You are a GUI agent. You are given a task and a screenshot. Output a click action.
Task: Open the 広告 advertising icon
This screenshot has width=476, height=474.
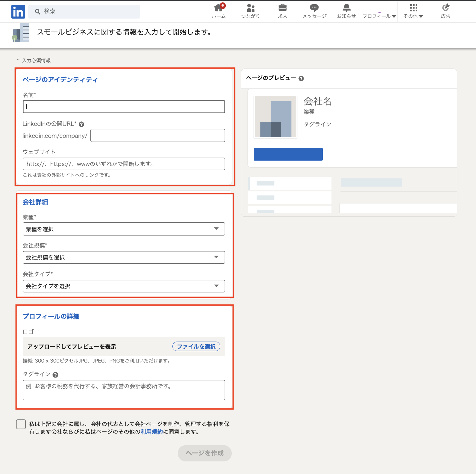click(x=445, y=8)
